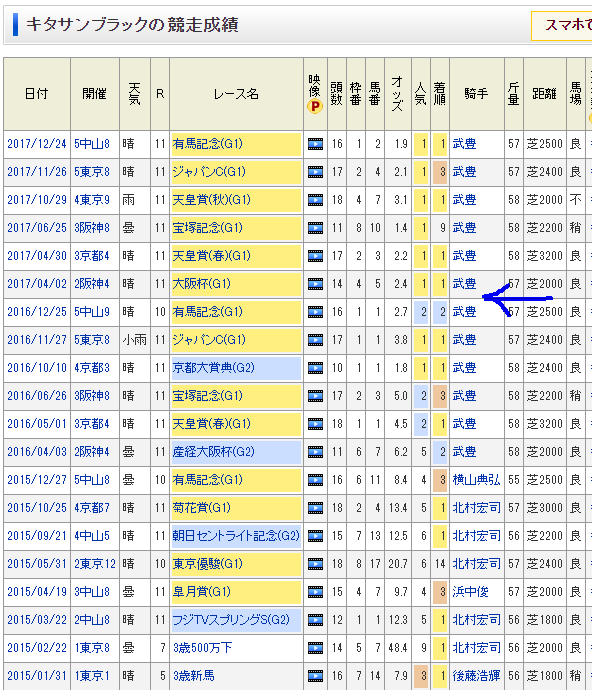The height and width of the screenshot is (690, 592).
Task: Play the video for 2015/12/27 有馬記念
Action: (x=315, y=480)
